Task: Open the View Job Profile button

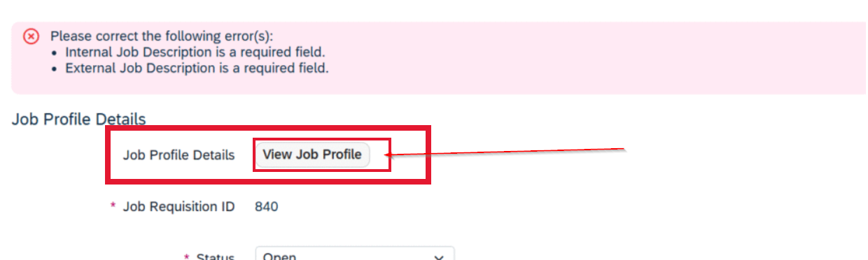Action: coord(312,154)
